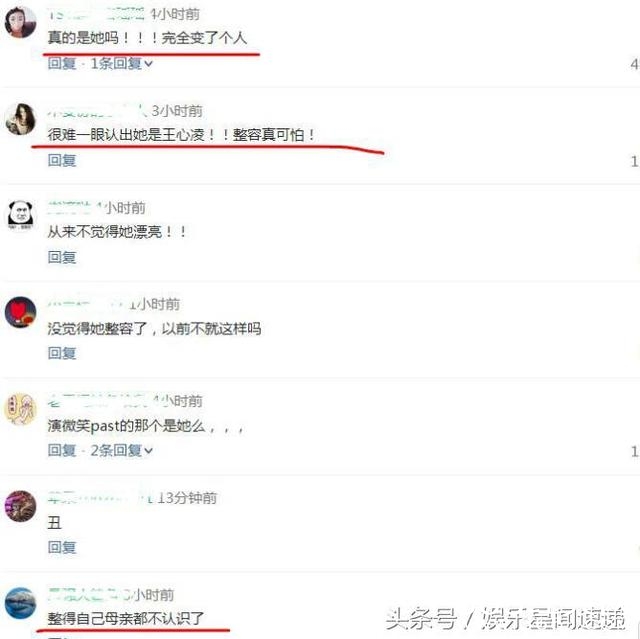640x639 pixels.
Task: Open the username above 整容真可怕 comment
Action: click(97, 111)
